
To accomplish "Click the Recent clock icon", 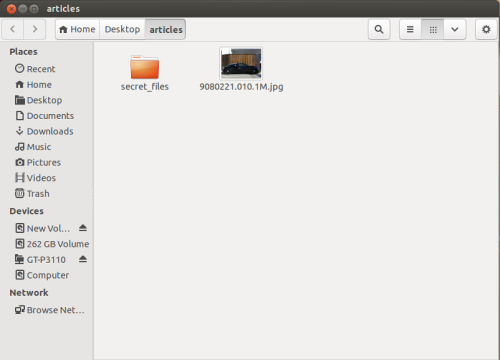I will [x=20, y=68].
